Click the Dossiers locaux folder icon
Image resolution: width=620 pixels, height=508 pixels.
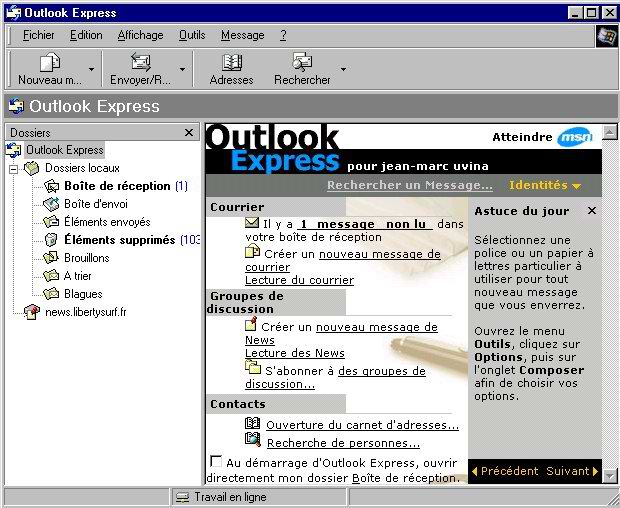32,168
